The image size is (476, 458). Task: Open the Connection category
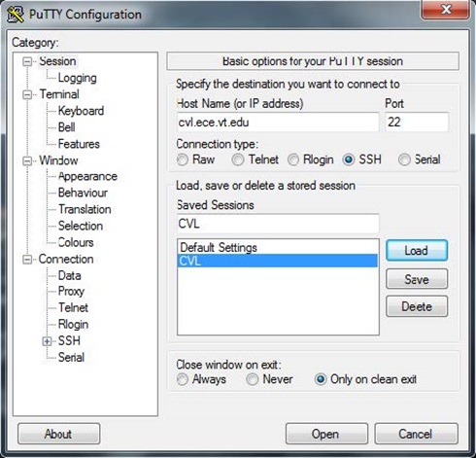(x=66, y=260)
